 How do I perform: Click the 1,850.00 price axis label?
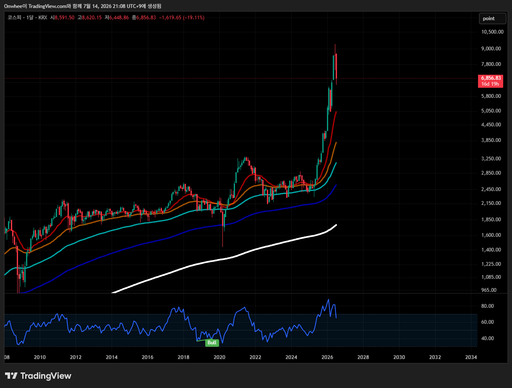point(491,219)
